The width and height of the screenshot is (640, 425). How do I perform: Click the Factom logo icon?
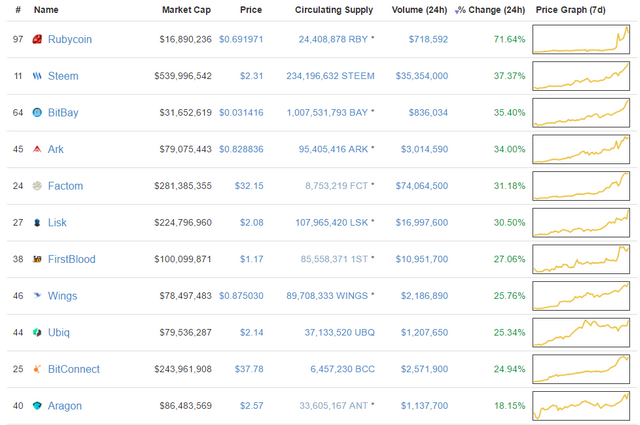(x=37, y=186)
